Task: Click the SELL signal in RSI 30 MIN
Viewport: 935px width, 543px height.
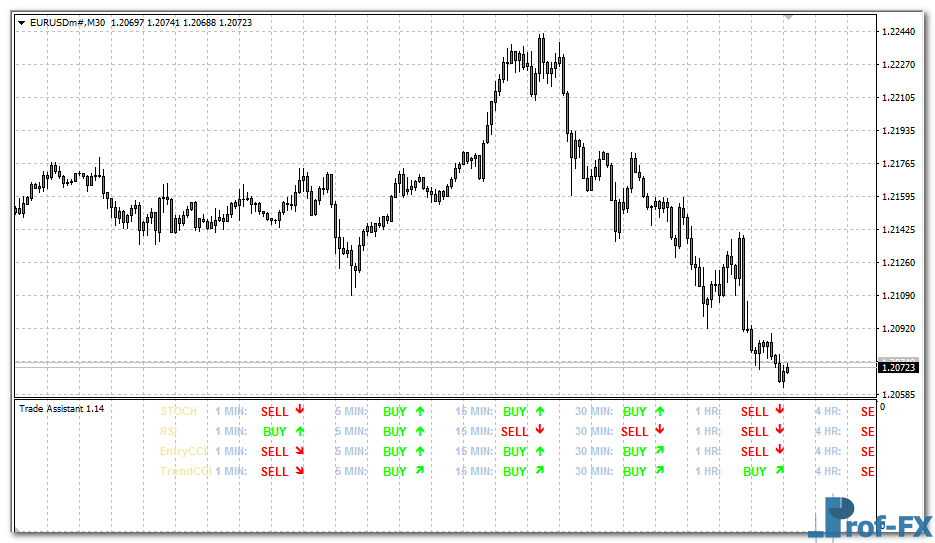Action: (634, 432)
